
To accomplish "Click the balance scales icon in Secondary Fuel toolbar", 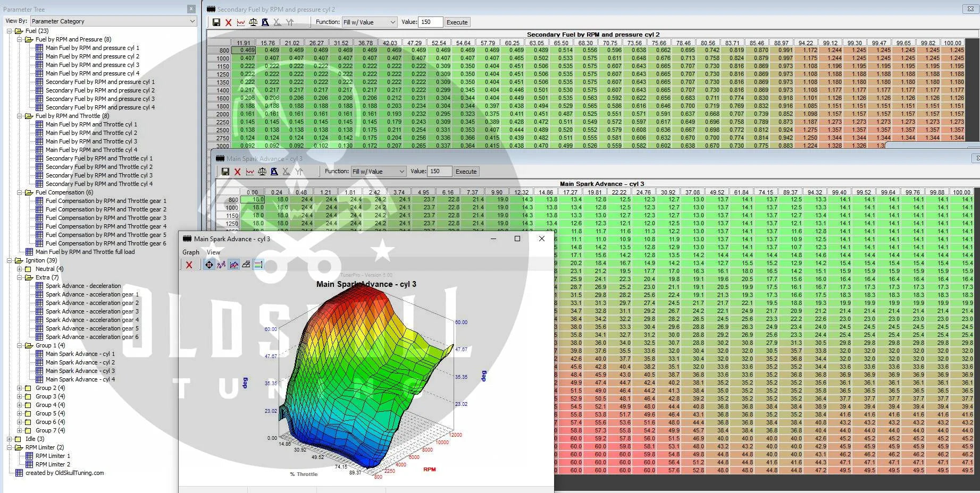I will pos(253,22).
